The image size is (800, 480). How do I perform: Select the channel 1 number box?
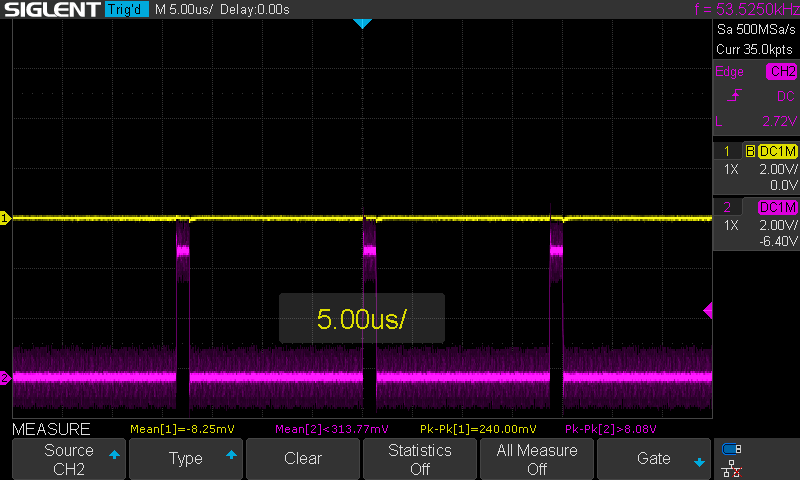point(727,151)
